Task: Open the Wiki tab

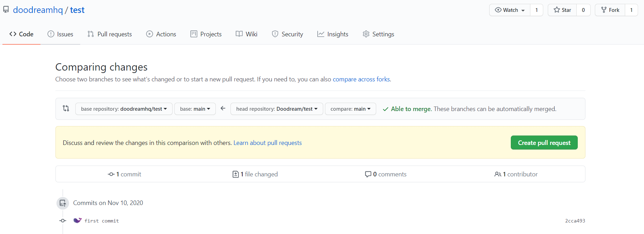Action: point(247,34)
